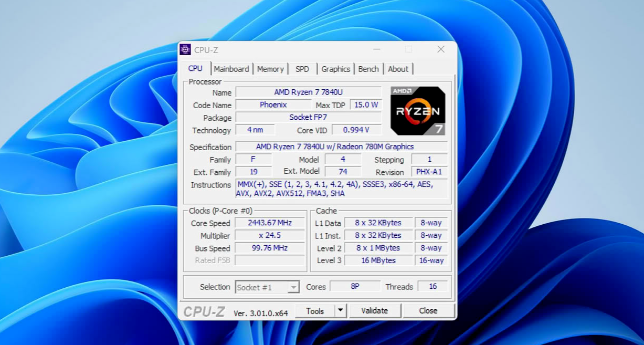Image resolution: width=644 pixels, height=345 pixels.
Task: Click the Ext. Family value 19
Action: point(254,172)
